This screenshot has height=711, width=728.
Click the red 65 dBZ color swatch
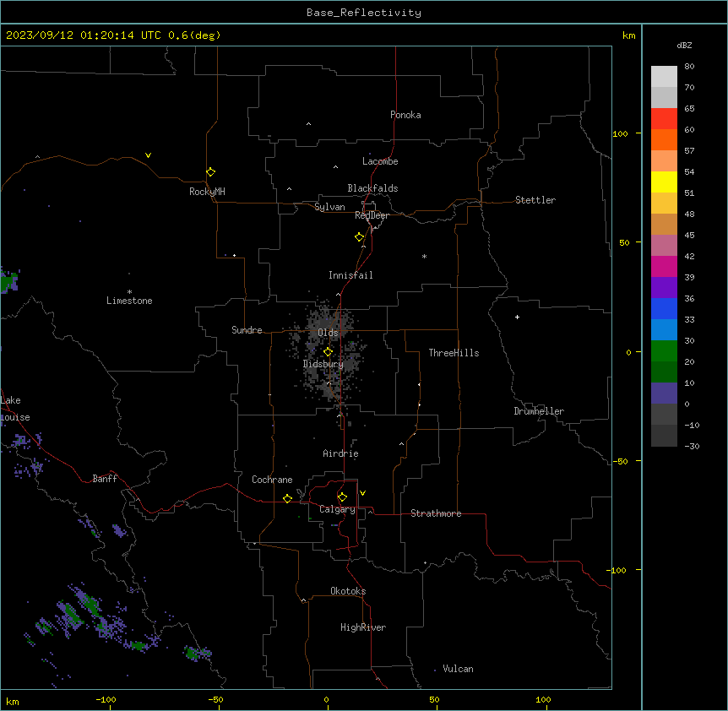tap(664, 118)
